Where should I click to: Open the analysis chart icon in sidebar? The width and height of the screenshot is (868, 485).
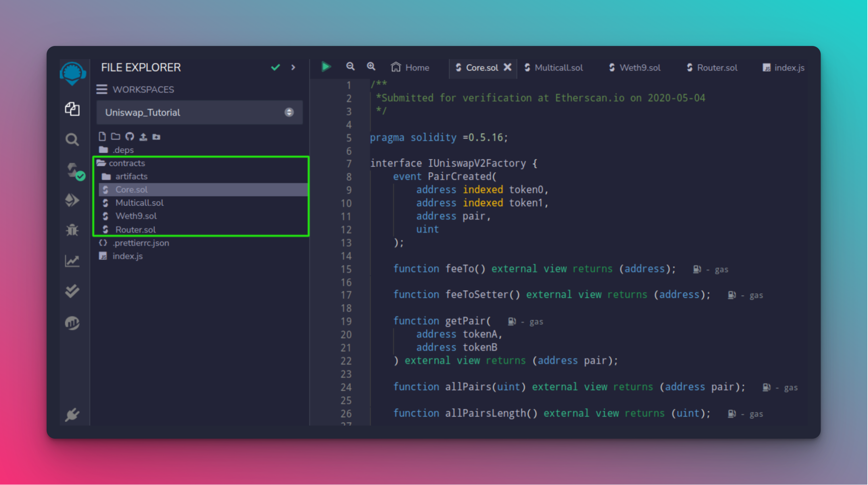click(72, 261)
